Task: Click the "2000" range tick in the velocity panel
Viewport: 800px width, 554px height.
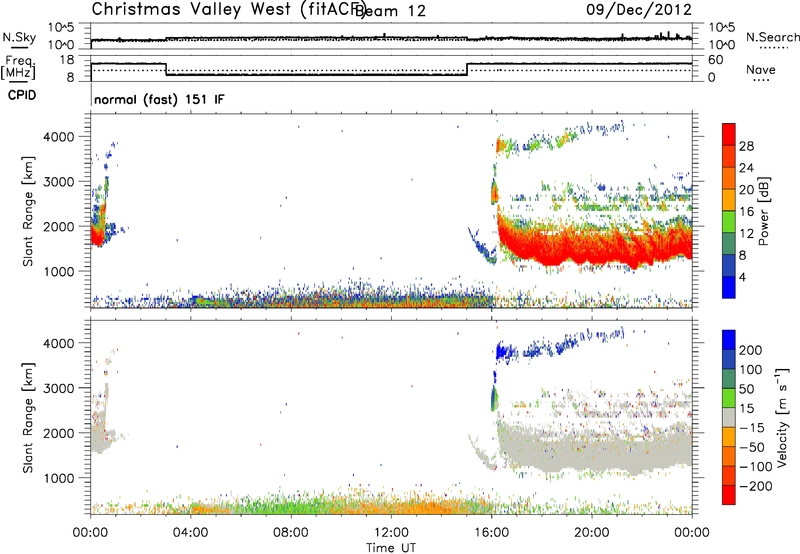Action: point(59,433)
